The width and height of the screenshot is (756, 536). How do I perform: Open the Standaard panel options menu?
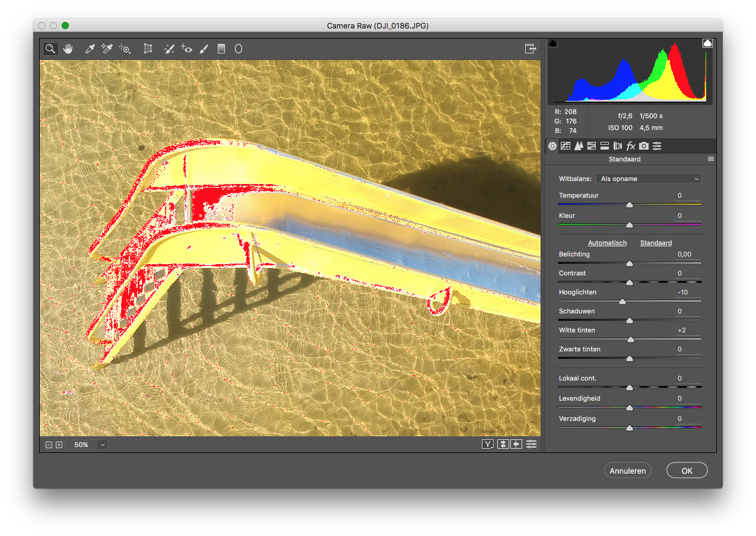(711, 159)
